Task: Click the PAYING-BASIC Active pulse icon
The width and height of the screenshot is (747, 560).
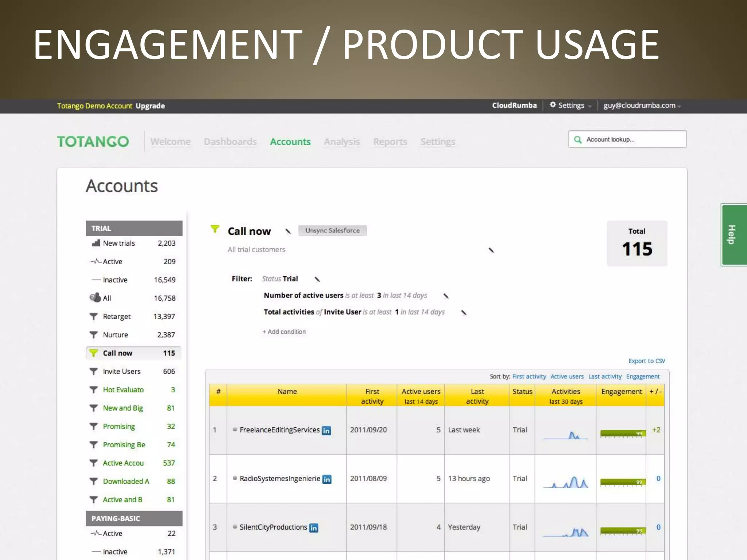Action: (x=96, y=533)
